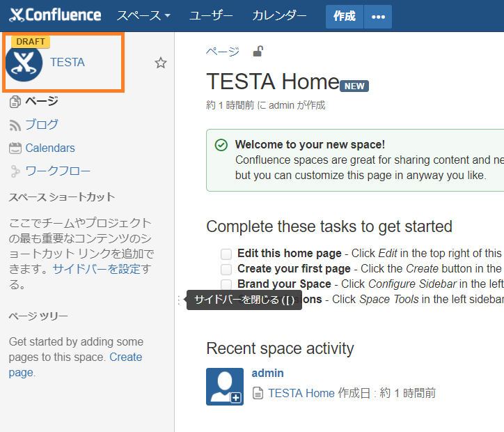
Task: Click the ページ breadcrumb link
Action: [223, 52]
